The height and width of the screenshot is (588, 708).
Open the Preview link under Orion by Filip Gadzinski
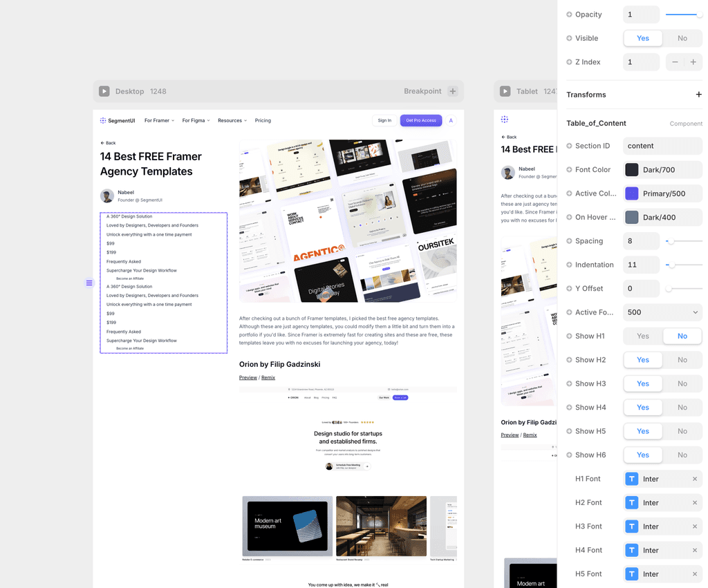[248, 377]
